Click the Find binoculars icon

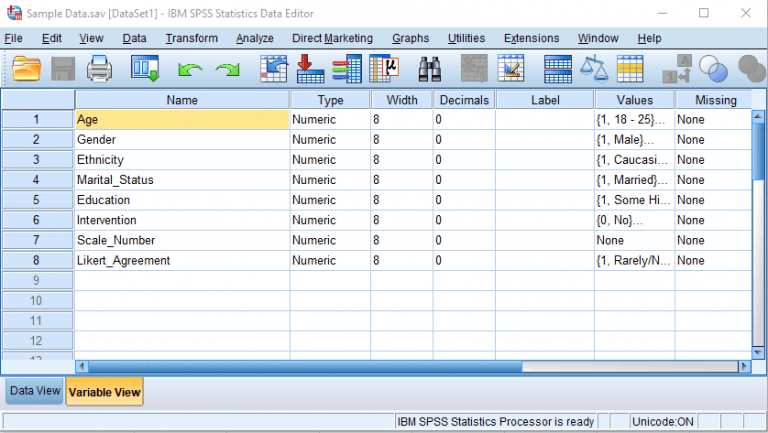pyautogui.click(x=430, y=68)
